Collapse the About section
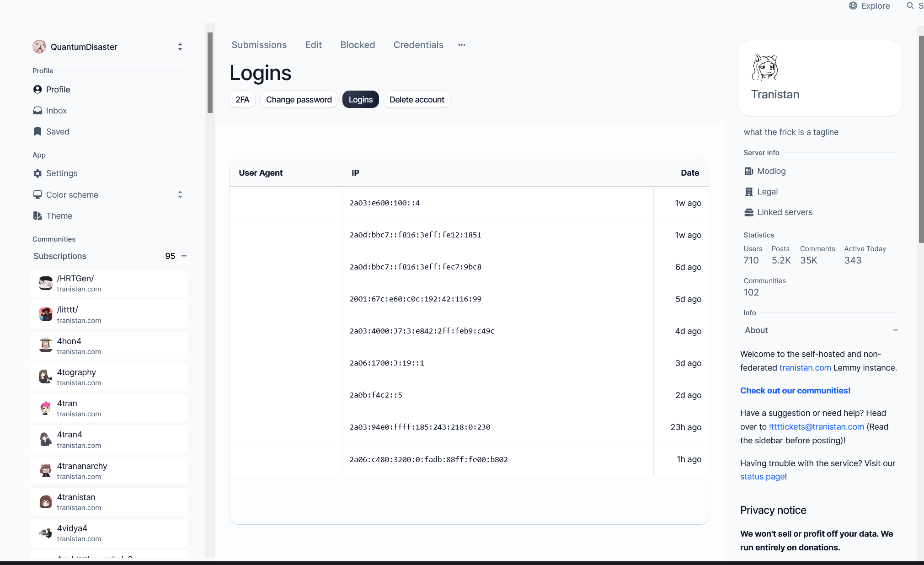Screen dimensions: 924x565 click(x=895, y=330)
